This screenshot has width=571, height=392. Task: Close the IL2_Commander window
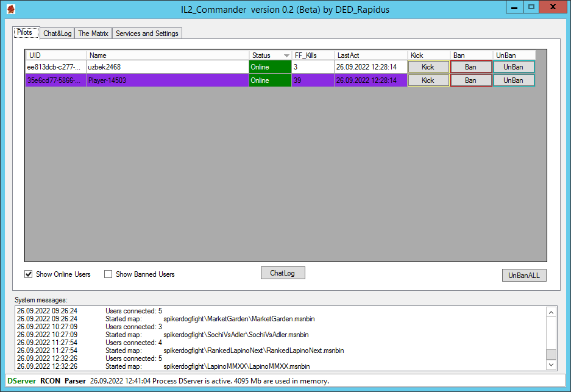point(553,7)
